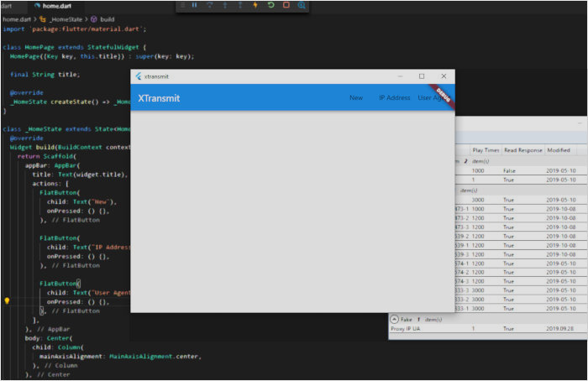Image resolution: width=588 pixels, height=381 pixels.
Task: Open the DevTools widget inspector icon
Action: point(302,5)
